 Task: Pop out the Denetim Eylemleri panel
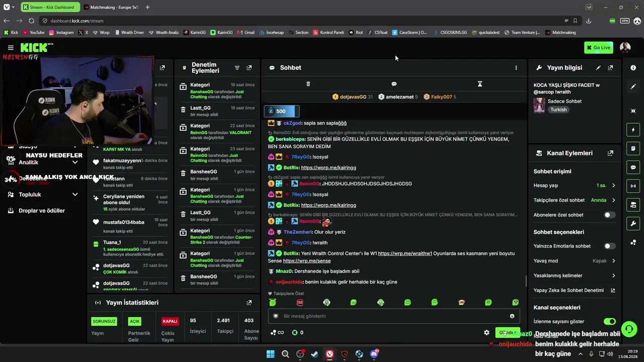(x=249, y=68)
